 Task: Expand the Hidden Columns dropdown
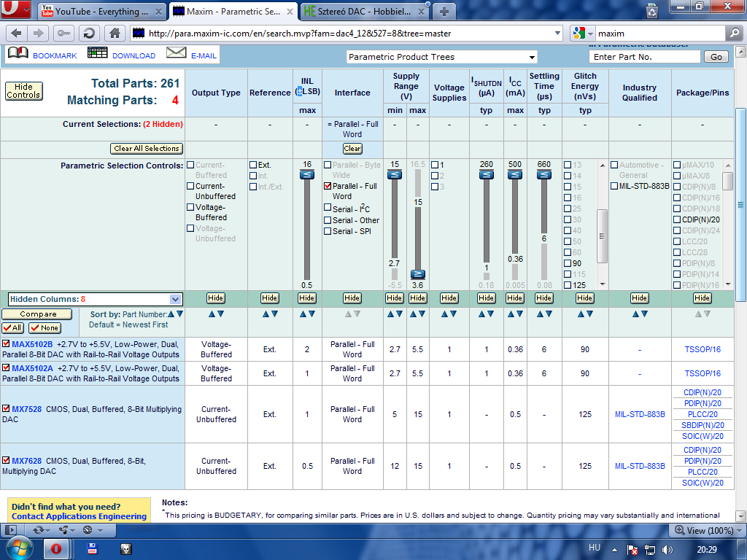[175, 299]
